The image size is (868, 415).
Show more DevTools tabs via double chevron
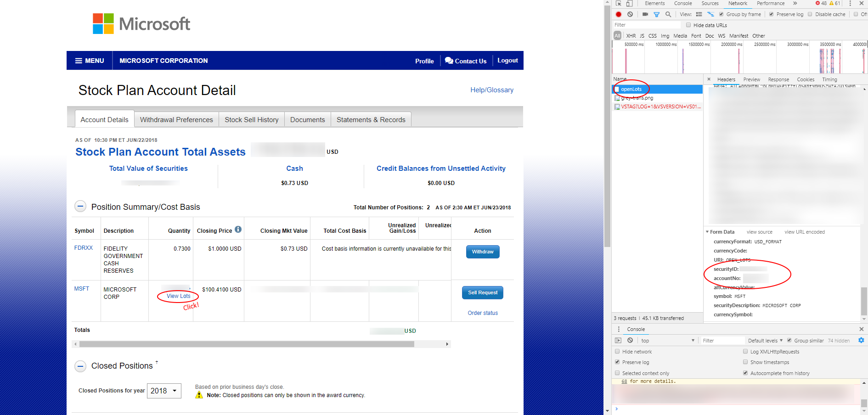pos(795,3)
